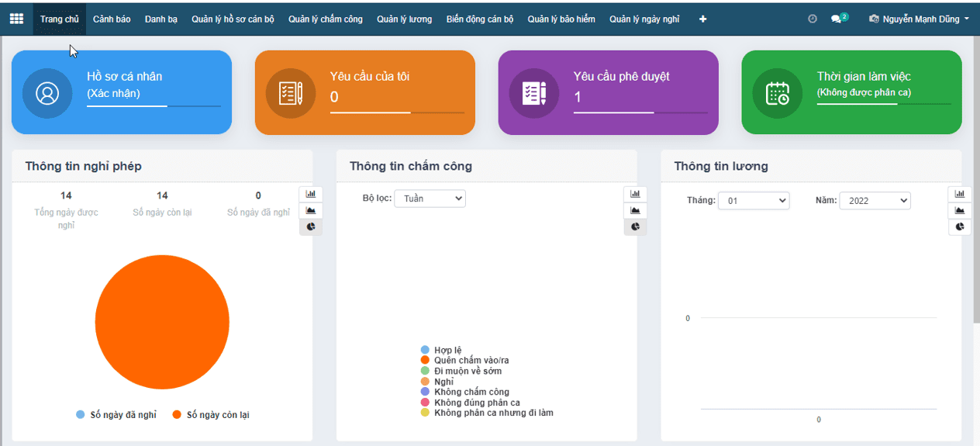This screenshot has height=446, width=980.
Task: Switch attendance chart to area chart view
Action: pyautogui.click(x=635, y=210)
